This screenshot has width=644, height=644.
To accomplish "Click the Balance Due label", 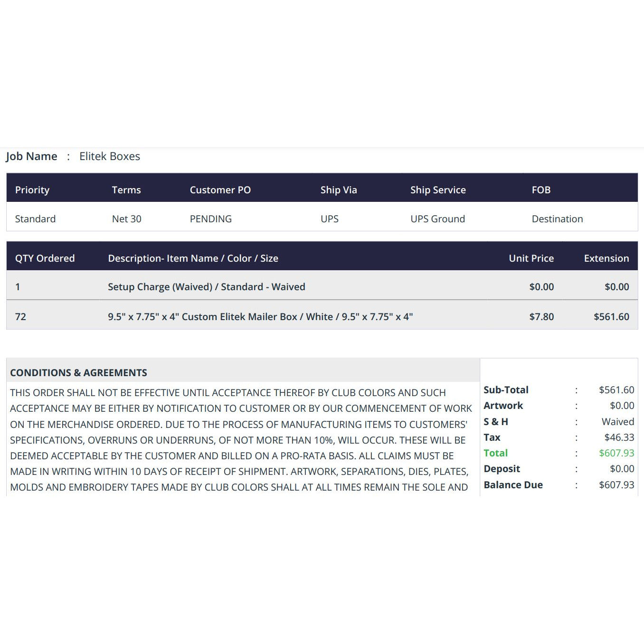I will 513,485.
